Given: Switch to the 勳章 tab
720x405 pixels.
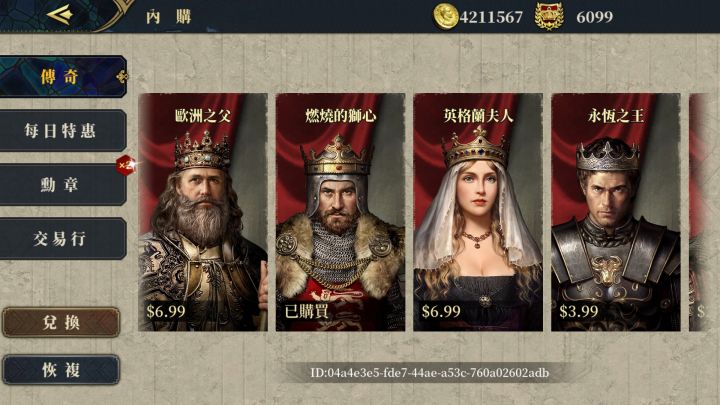Looking at the screenshot, I should tap(62, 185).
